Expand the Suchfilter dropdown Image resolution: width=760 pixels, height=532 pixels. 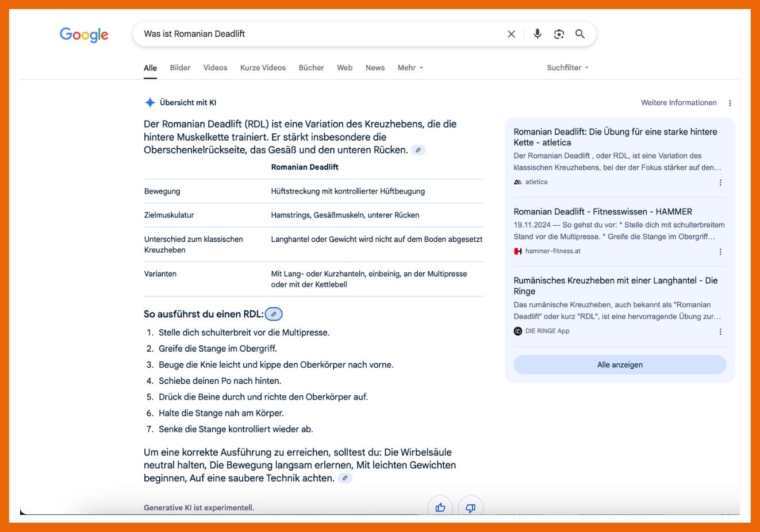[x=567, y=67]
